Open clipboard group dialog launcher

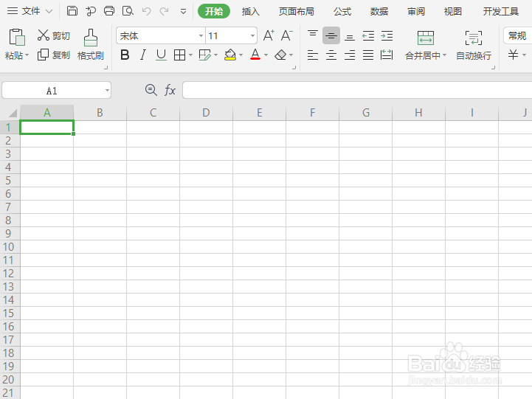pyautogui.click(x=106, y=67)
